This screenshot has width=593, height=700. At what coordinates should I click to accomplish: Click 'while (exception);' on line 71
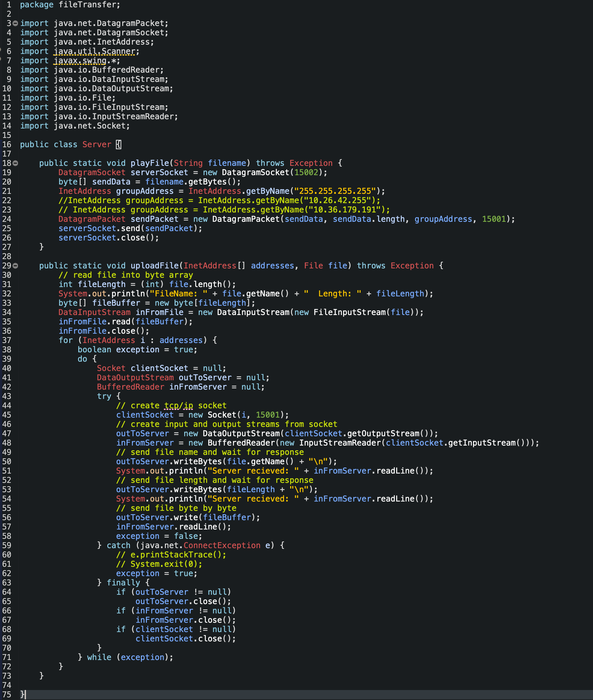(x=131, y=657)
